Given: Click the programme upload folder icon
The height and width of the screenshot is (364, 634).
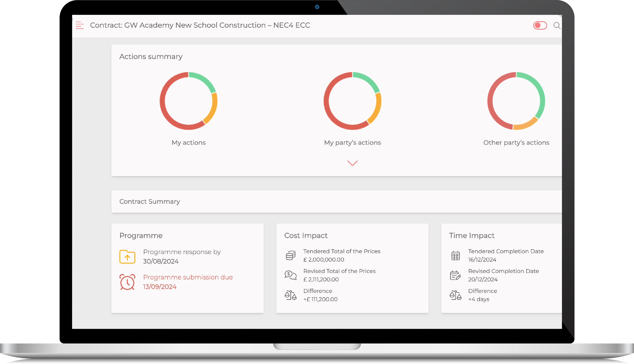Looking at the screenshot, I should [x=127, y=257].
